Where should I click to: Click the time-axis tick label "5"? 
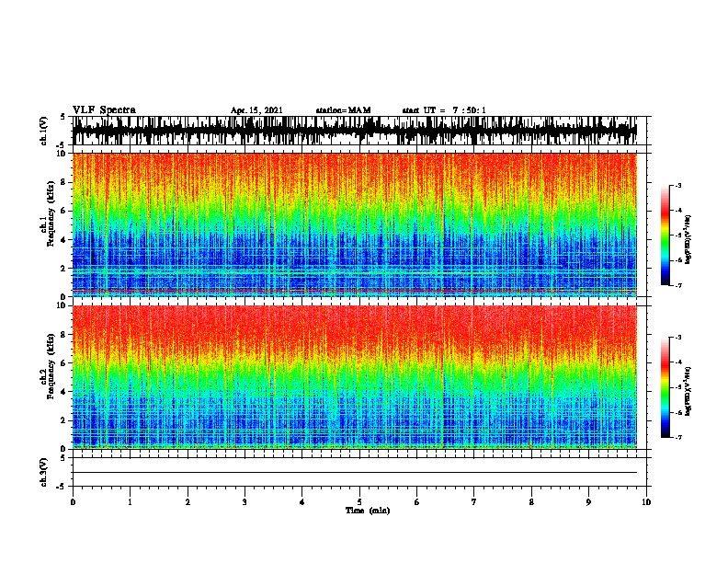359,502
